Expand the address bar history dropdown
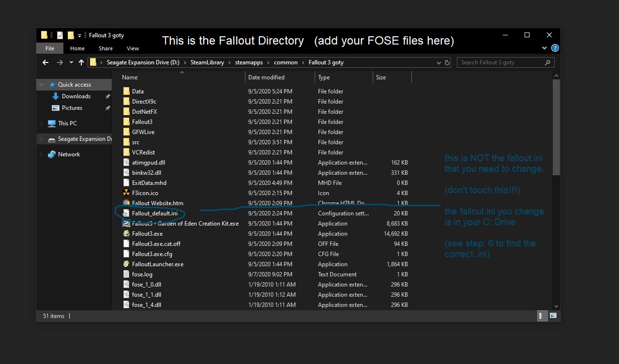 pos(438,62)
